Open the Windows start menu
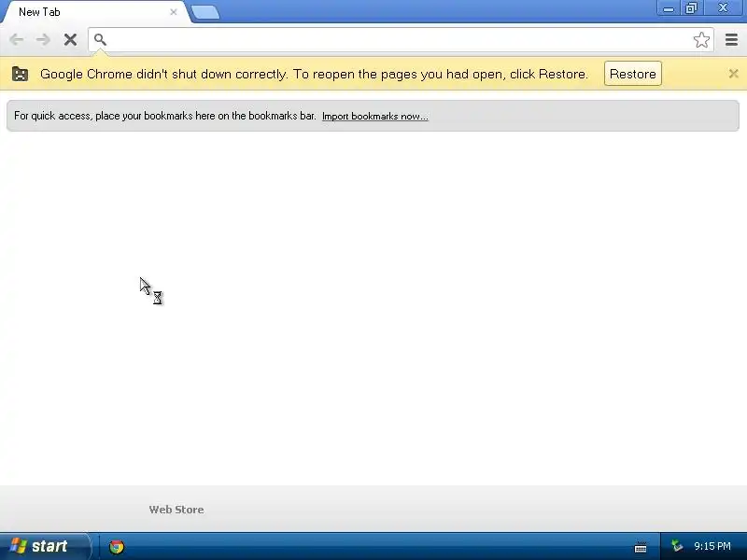 (45, 546)
